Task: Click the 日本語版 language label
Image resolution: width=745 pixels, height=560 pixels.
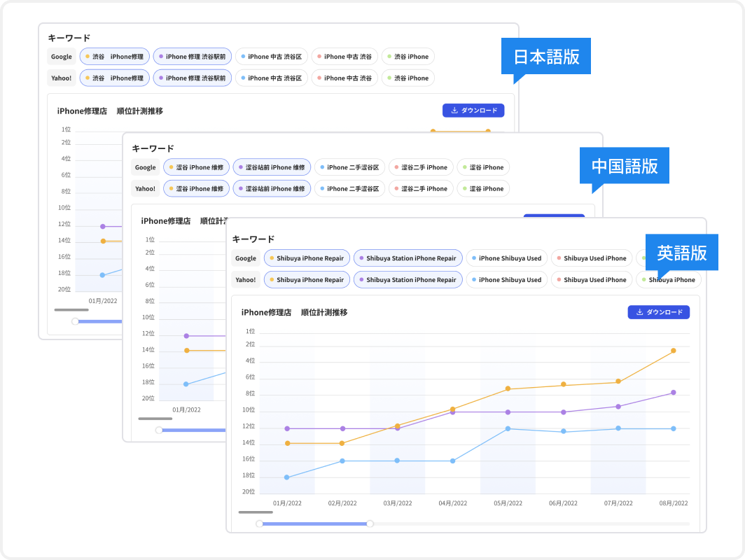Action: [x=546, y=56]
